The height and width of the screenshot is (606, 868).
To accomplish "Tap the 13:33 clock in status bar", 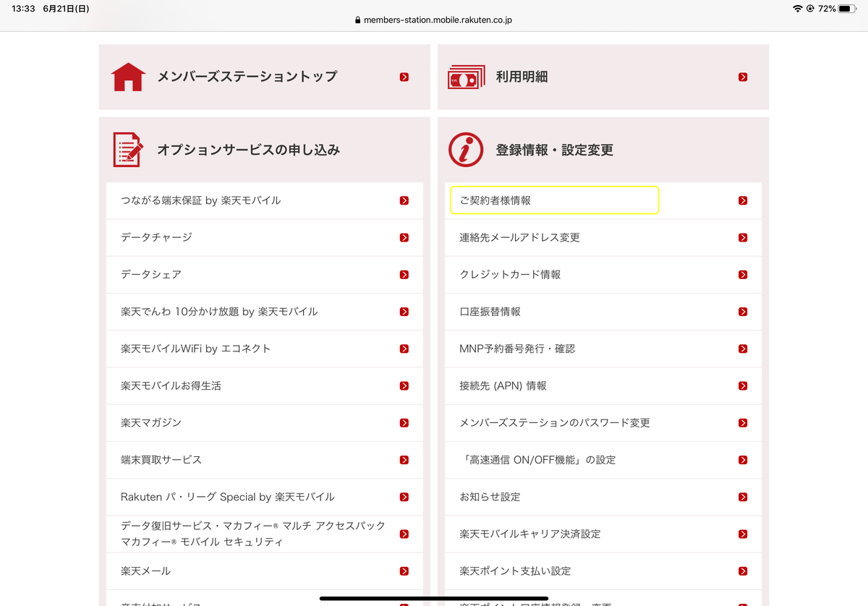I will tap(23, 9).
